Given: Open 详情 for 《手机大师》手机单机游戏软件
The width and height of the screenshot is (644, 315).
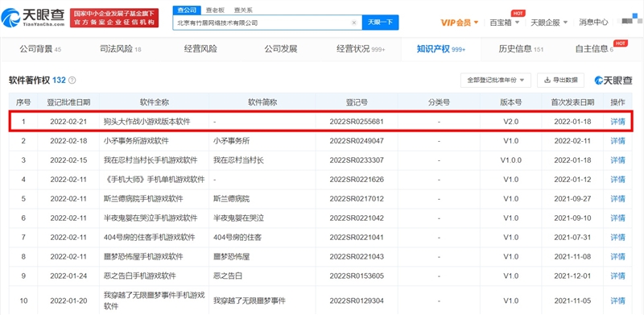Looking at the screenshot, I should [x=617, y=180].
